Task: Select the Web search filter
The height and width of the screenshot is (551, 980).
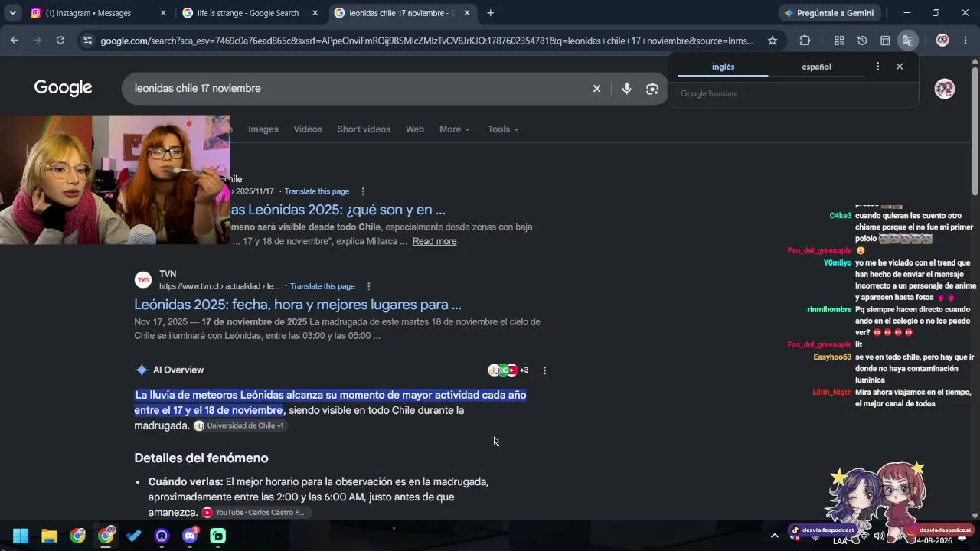Action: point(415,129)
